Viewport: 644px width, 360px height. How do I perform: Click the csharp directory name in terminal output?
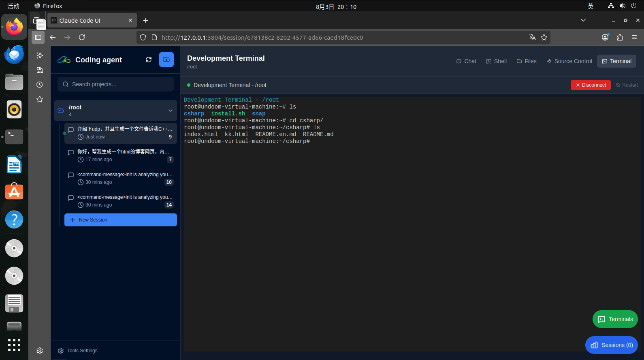tap(194, 114)
